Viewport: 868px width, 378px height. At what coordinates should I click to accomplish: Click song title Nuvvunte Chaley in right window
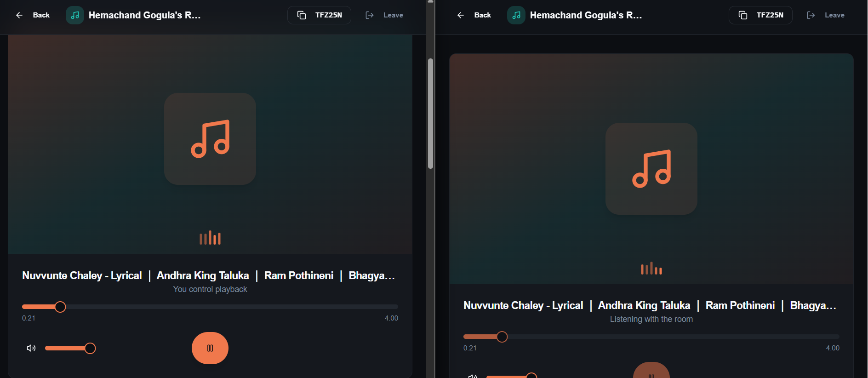click(650, 305)
